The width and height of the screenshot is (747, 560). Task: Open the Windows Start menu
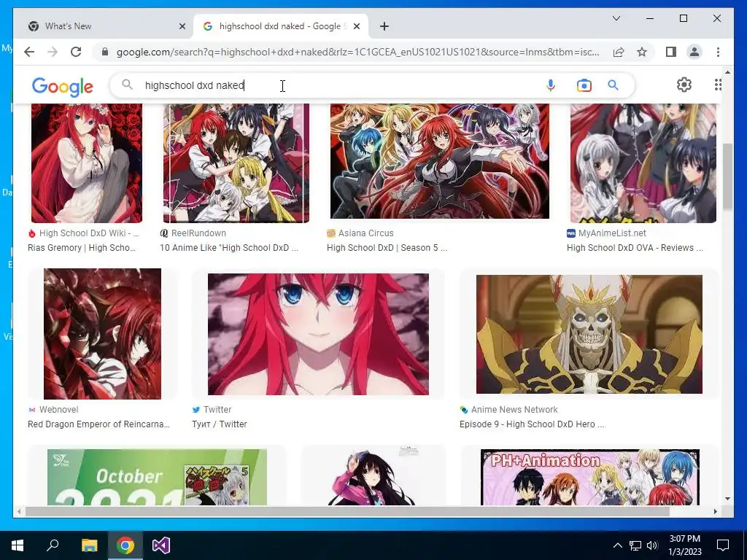[x=18, y=545]
